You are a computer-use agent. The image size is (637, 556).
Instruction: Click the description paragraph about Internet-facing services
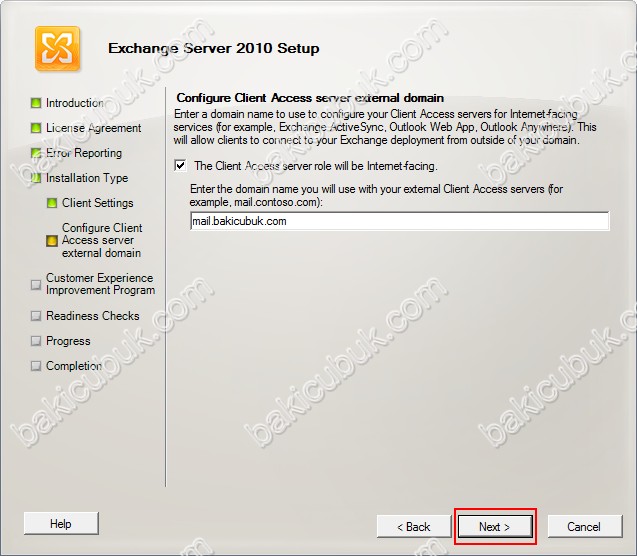[x=385, y=127]
